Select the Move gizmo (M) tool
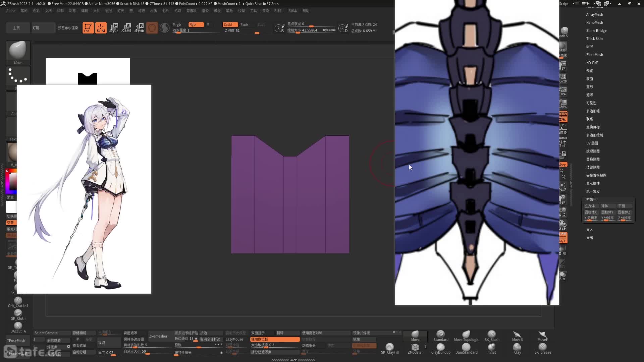 point(114,28)
